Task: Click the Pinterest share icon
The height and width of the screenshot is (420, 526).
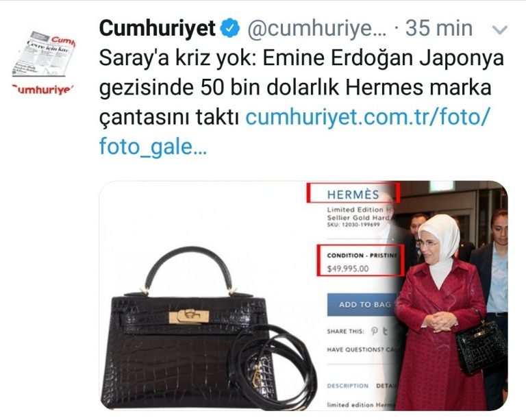Action: (x=375, y=331)
